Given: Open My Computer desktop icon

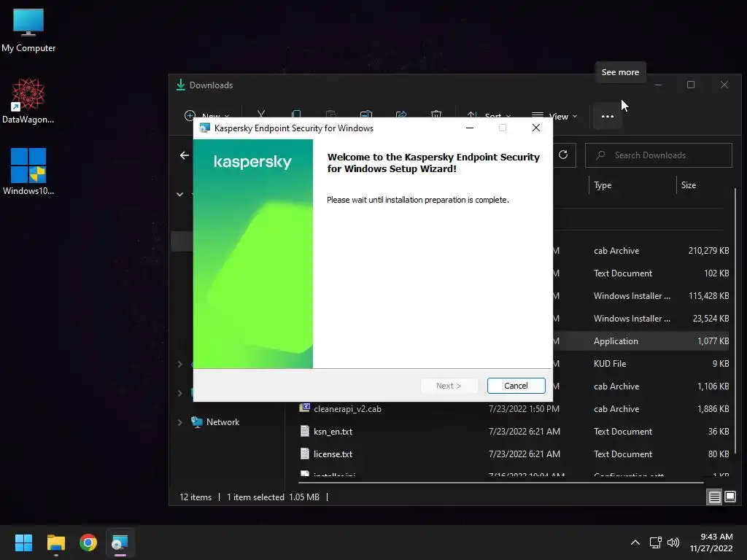Looking at the screenshot, I should pyautogui.click(x=28, y=31).
